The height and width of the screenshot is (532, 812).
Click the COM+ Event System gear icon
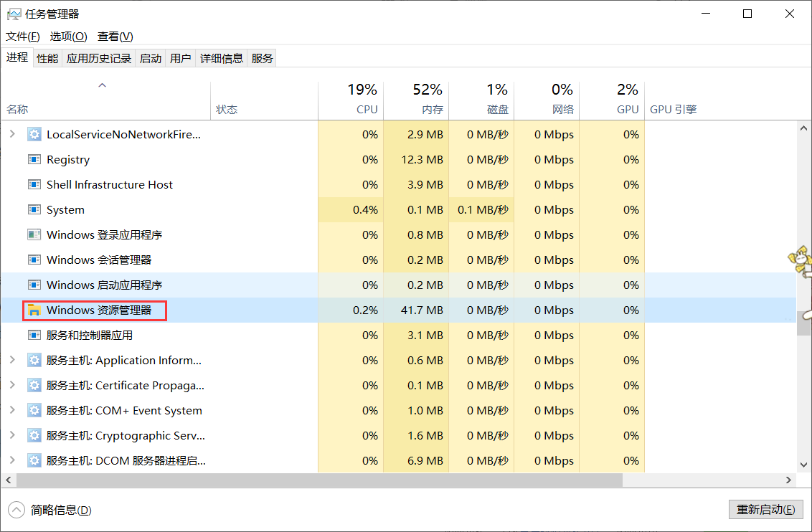[34, 410]
